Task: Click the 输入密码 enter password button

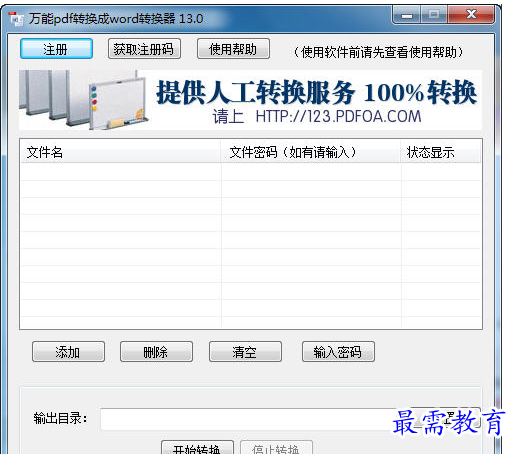Action: (x=338, y=352)
